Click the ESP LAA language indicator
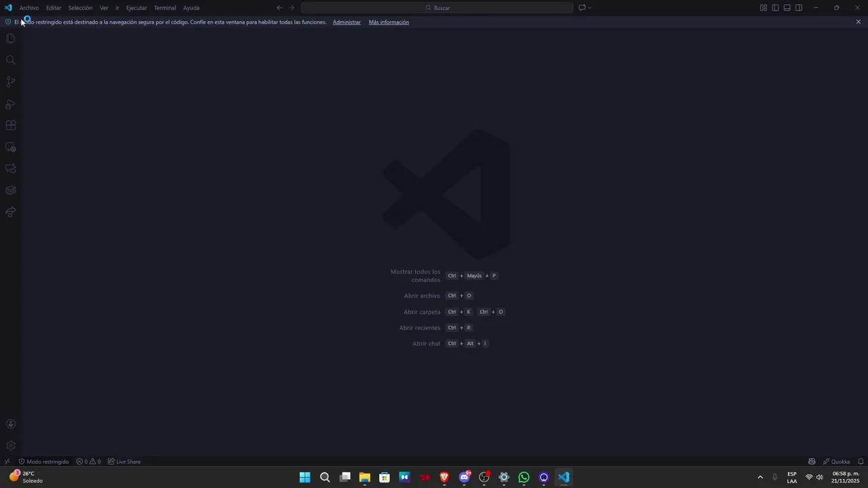868x488 pixels. [x=792, y=477]
